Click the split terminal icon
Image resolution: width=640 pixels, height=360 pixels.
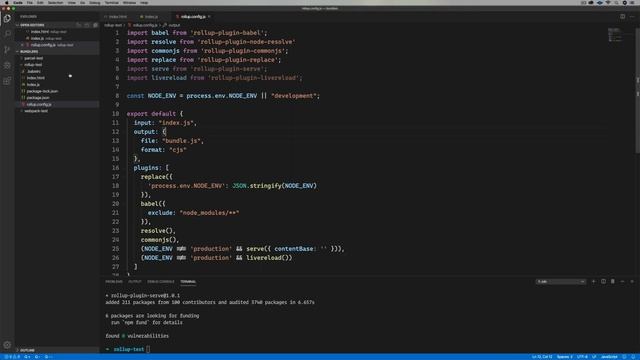603,281
